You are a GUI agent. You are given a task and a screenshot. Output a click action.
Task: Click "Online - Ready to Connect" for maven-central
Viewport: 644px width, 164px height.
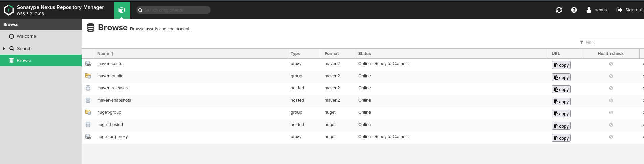(383, 64)
